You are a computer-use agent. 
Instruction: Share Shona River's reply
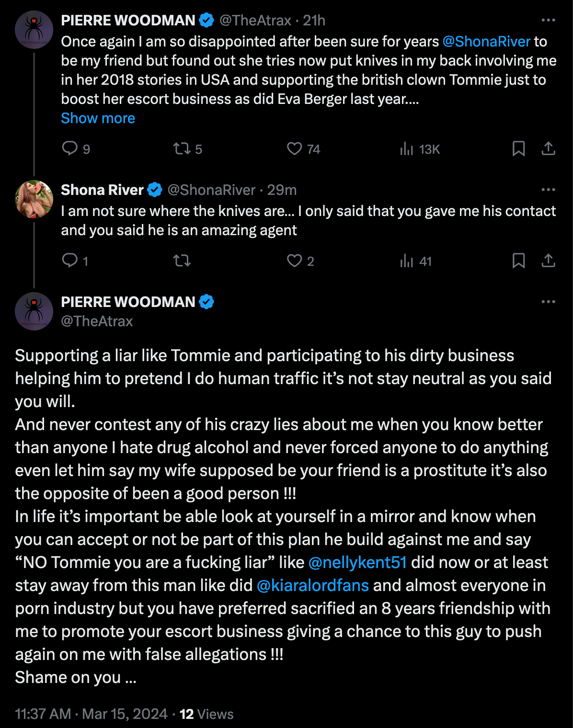(548, 261)
